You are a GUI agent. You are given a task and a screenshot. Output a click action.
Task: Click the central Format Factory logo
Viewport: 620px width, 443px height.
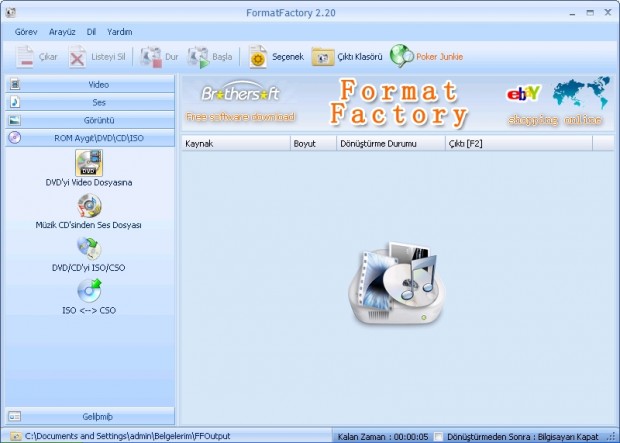coord(397,284)
